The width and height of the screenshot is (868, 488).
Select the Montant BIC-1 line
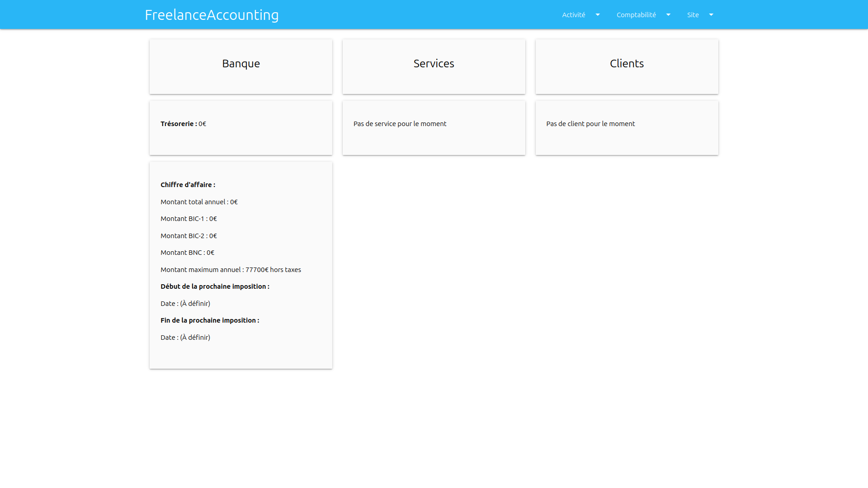(189, 219)
